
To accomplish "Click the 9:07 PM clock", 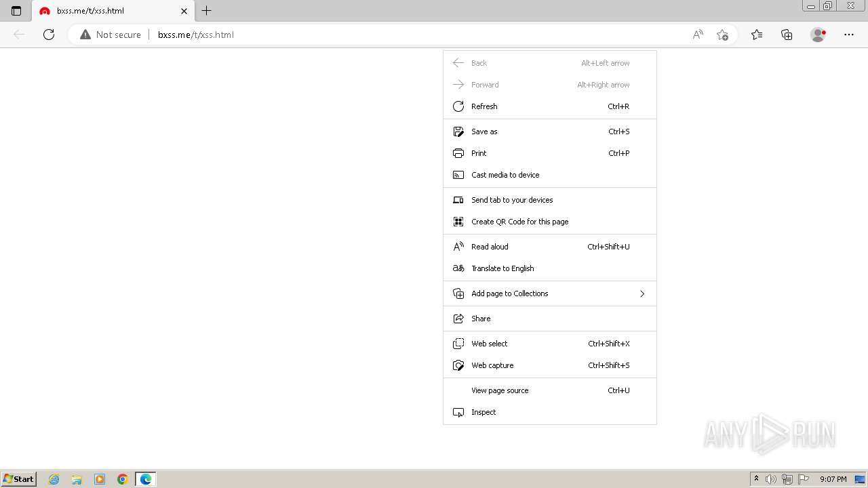I will click(x=833, y=479).
